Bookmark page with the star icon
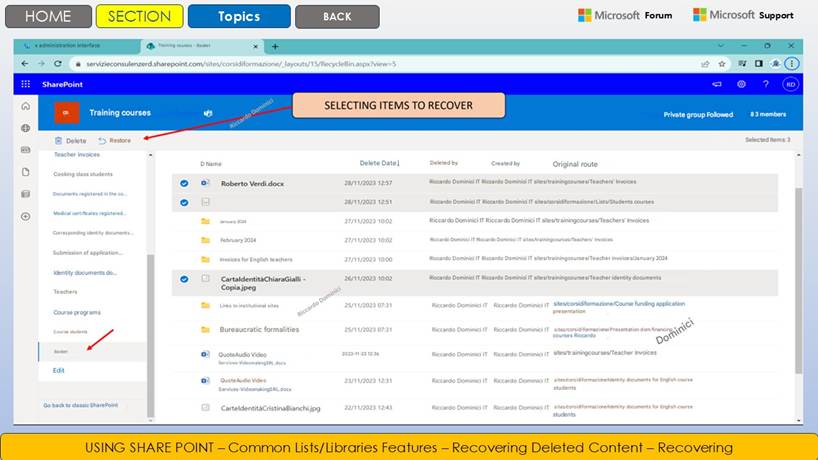The image size is (818, 460). [723, 63]
